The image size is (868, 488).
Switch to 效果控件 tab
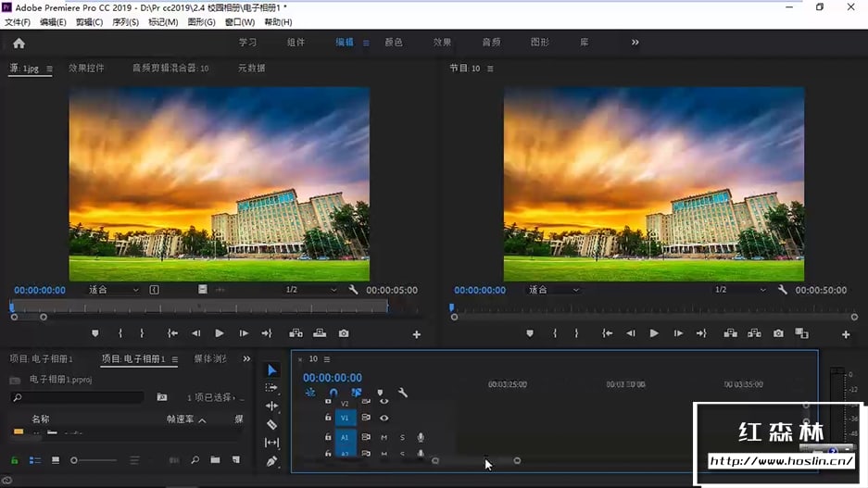86,68
